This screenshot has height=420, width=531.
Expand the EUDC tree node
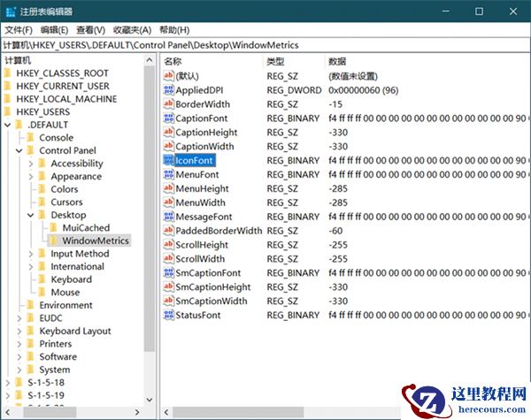coord(19,318)
